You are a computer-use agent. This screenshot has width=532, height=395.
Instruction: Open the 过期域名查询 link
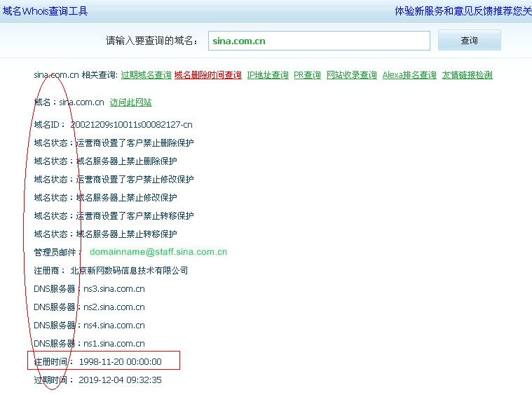(146, 75)
